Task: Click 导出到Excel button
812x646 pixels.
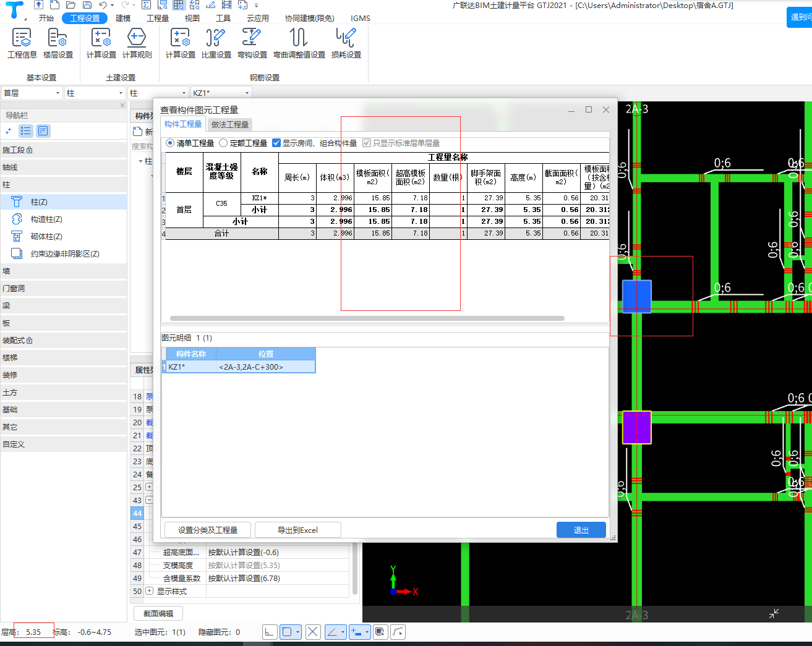Action: click(x=297, y=530)
